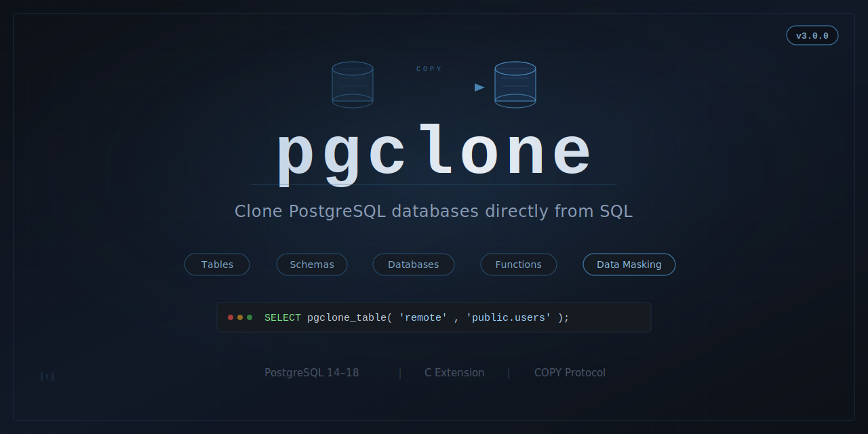Click the COPY label above arrow
Viewport: 868px width, 434px height.
click(429, 69)
